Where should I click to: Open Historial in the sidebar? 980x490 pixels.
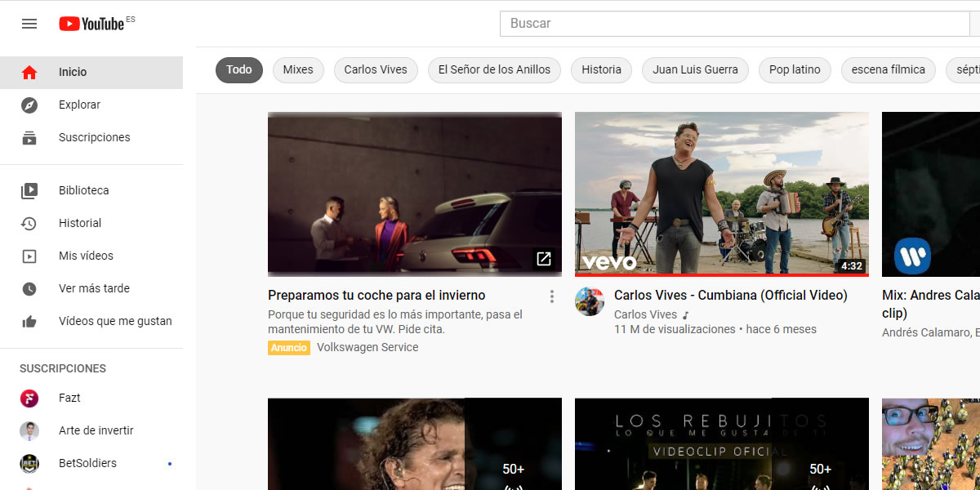91,223
